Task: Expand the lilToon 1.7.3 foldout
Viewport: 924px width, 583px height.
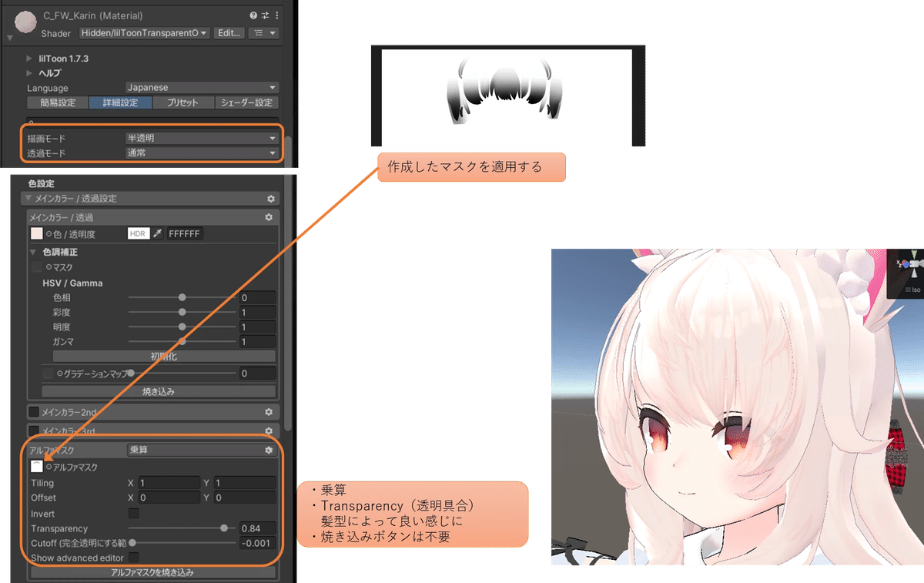Action: pyautogui.click(x=29, y=59)
